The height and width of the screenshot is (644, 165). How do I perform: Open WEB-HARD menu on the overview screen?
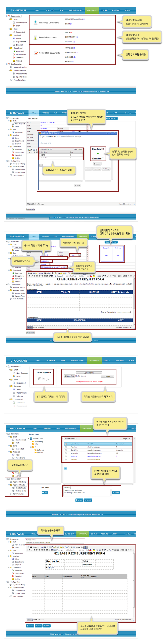116,10
